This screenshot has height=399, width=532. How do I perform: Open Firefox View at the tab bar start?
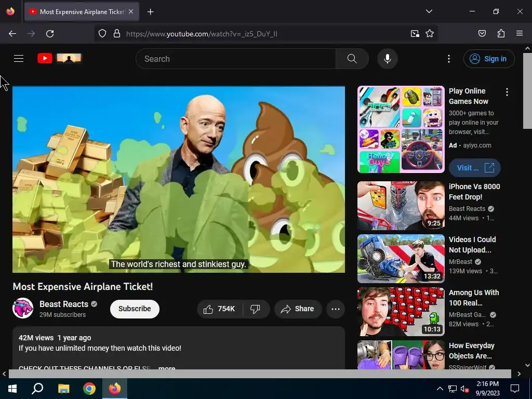click(10, 11)
